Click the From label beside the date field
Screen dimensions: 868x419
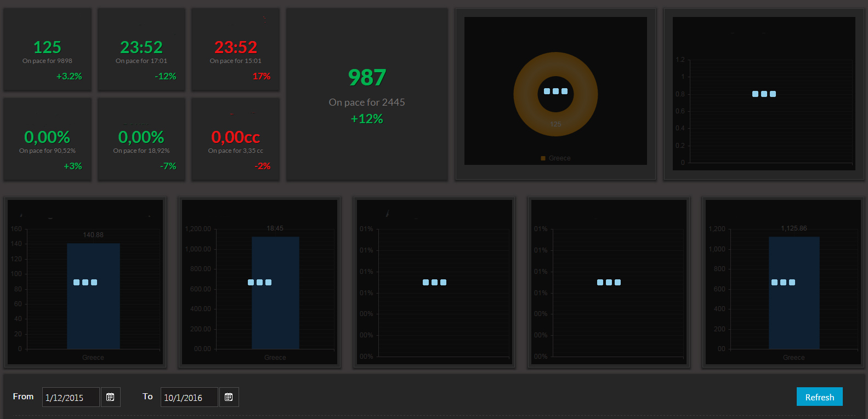point(23,397)
